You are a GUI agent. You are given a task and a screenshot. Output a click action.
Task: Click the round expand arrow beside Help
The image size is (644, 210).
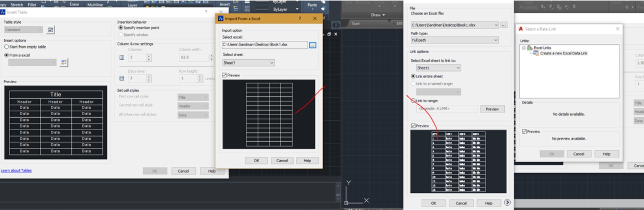click(508, 203)
